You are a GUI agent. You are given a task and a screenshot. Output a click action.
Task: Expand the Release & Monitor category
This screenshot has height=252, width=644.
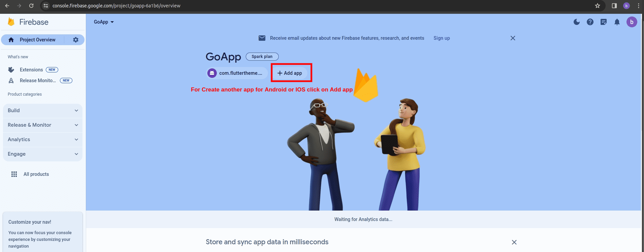43,125
